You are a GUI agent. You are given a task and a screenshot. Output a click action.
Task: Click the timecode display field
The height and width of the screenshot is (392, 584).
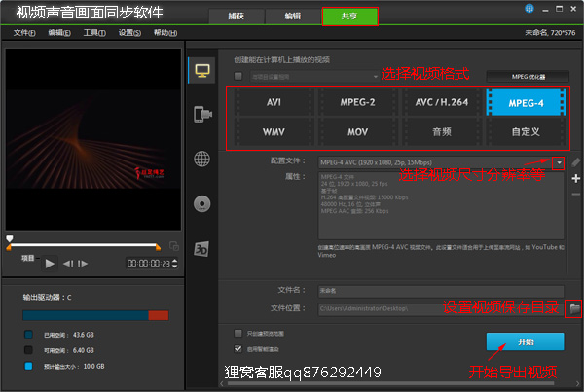(148, 264)
